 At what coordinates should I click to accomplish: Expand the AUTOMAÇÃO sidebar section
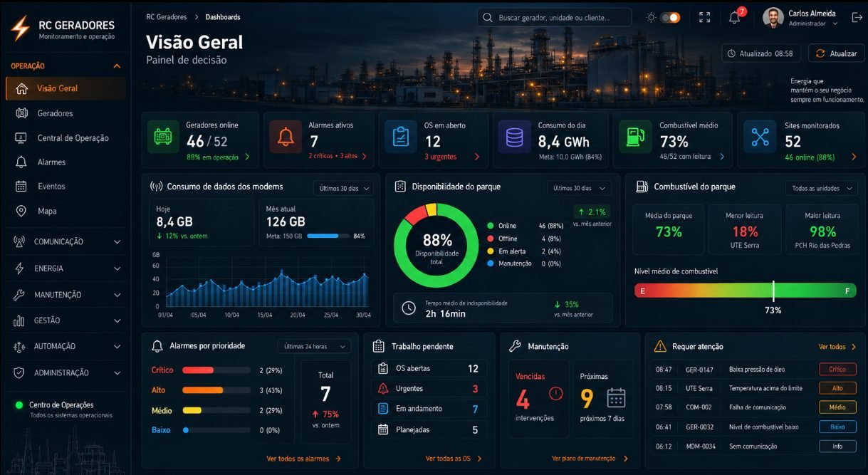[x=67, y=347]
